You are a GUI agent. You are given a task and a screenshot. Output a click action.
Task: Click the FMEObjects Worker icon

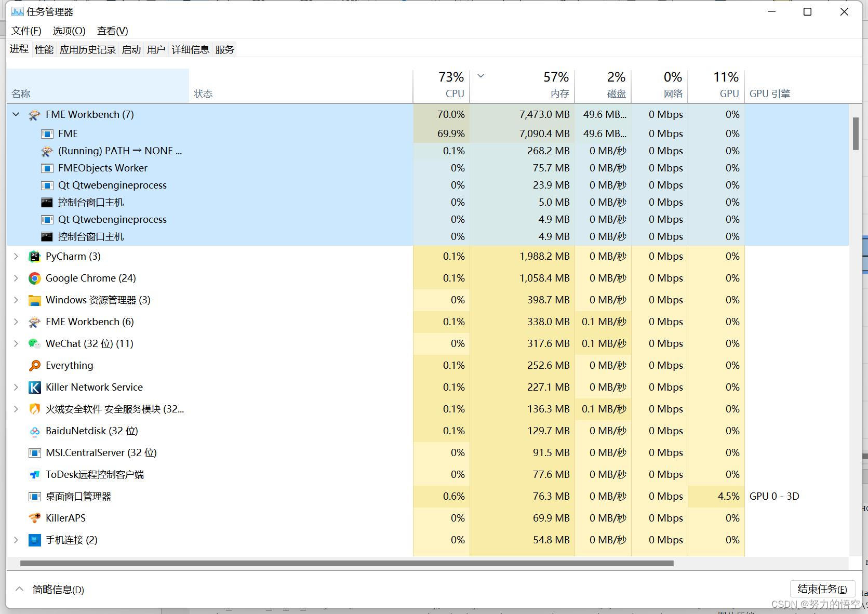click(47, 168)
